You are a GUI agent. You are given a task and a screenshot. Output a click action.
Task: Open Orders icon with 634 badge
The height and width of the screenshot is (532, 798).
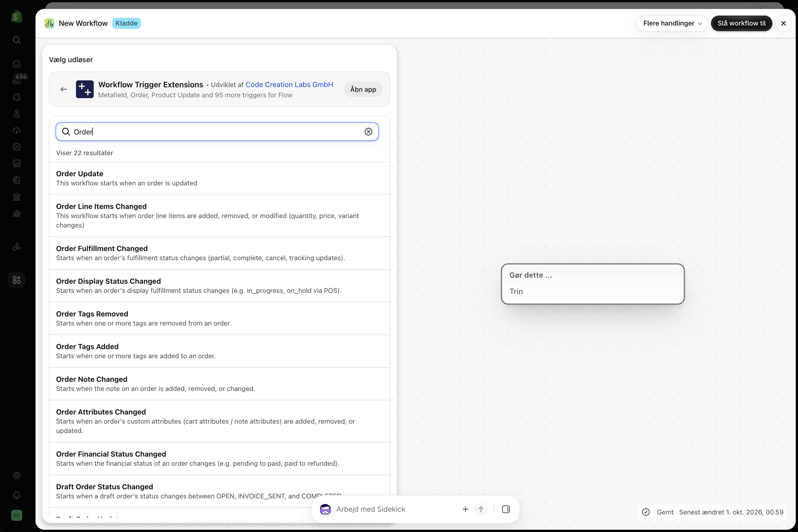(17, 80)
